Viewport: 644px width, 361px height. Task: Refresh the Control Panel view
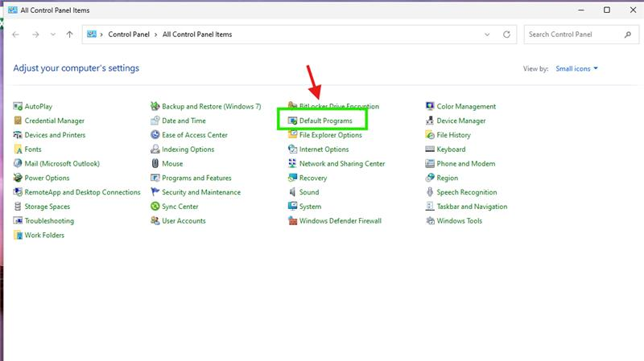tap(507, 35)
